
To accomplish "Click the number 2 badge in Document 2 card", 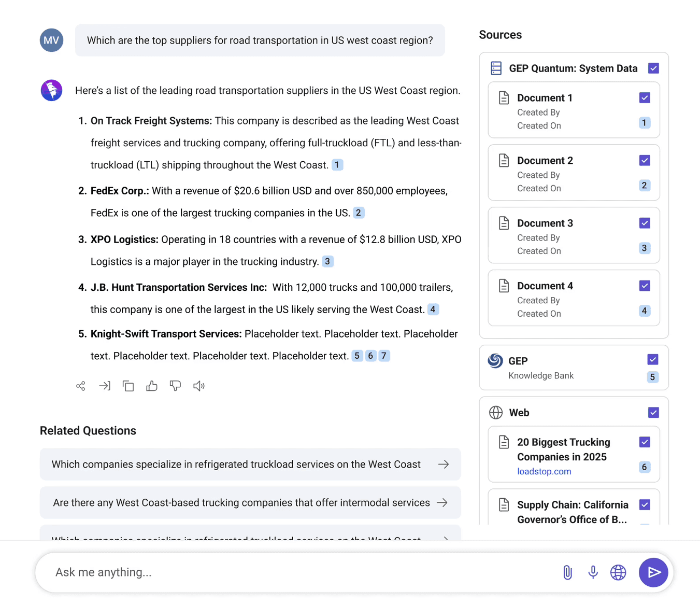I will (x=645, y=186).
